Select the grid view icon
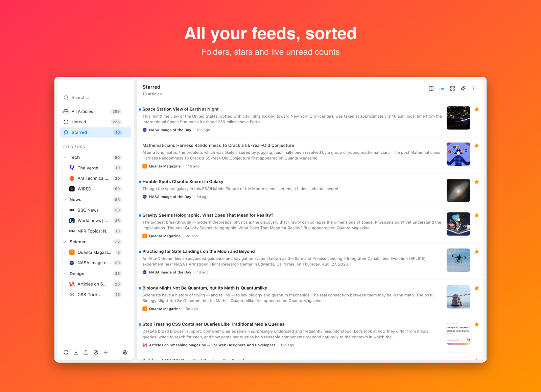The height and width of the screenshot is (392, 541). pyautogui.click(x=452, y=89)
